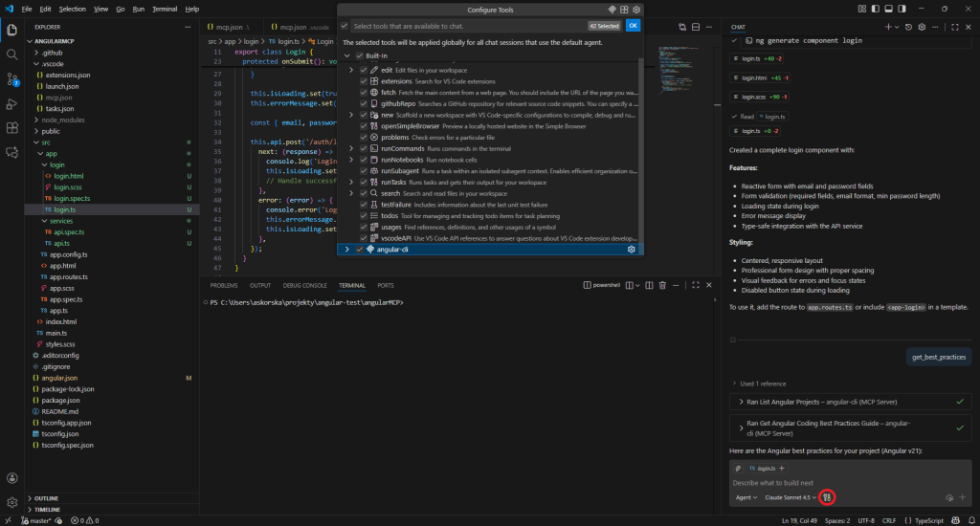Expand the search tool entry

351,193
